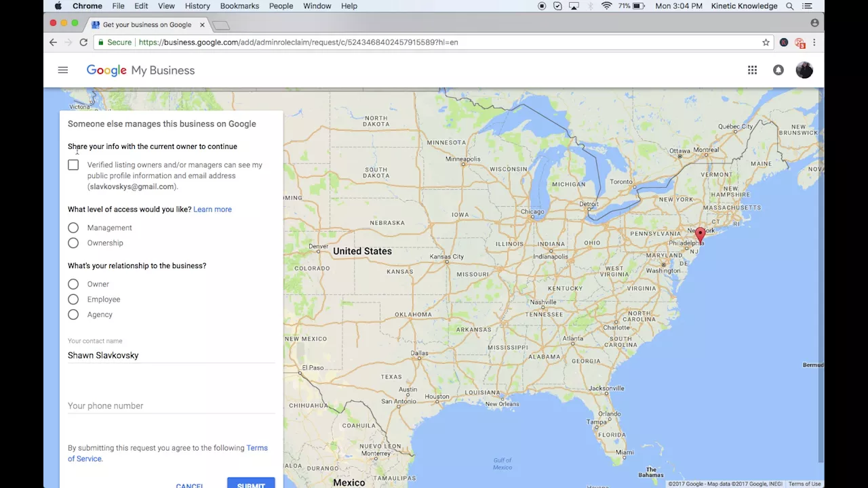
Task: Click the Google My Business logo
Action: point(140,70)
